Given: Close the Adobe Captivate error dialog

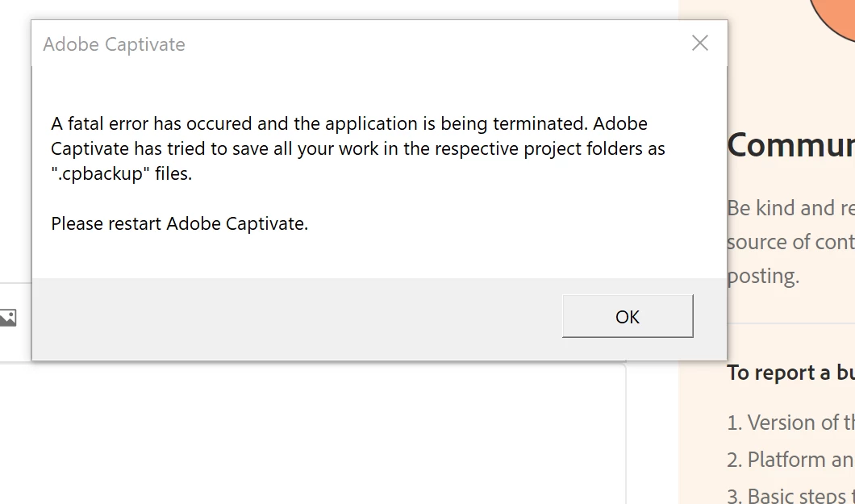Looking at the screenshot, I should tap(700, 44).
